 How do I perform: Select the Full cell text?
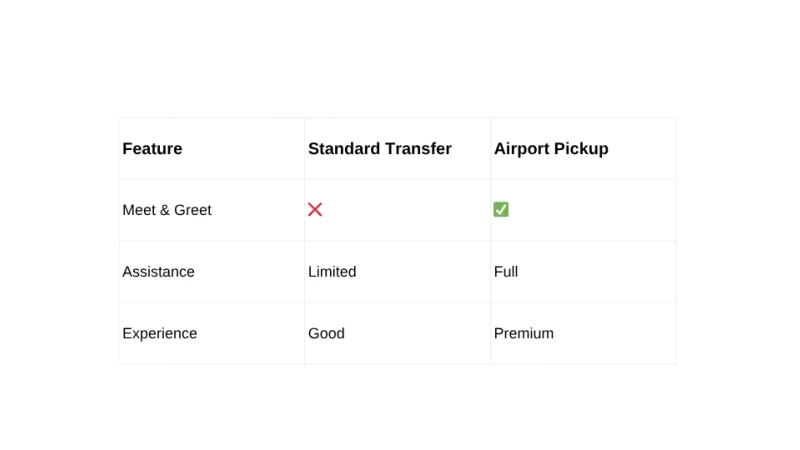(506, 272)
